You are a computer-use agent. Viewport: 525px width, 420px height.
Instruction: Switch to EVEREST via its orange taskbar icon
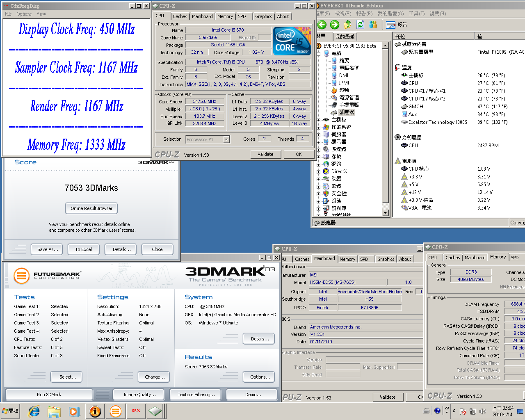click(x=95, y=411)
